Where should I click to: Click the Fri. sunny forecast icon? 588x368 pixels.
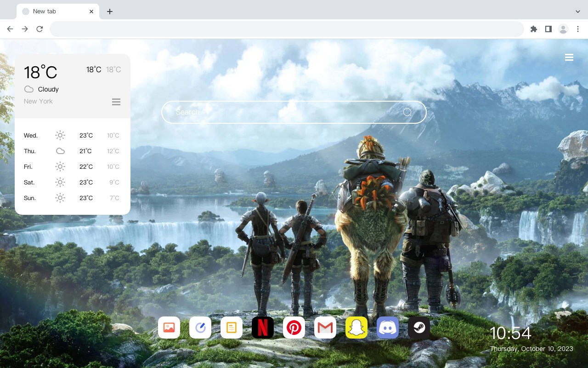click(x=60, y=167)
